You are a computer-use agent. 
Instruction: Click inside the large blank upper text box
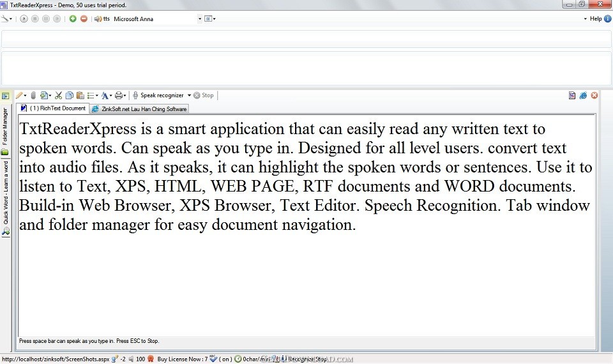click(x=306, y=68)
